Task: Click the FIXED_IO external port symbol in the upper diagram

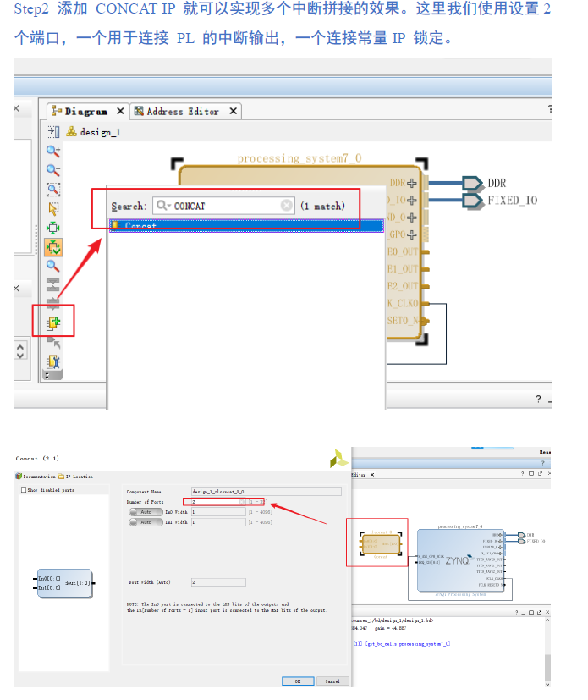Action: pos(472,201)
